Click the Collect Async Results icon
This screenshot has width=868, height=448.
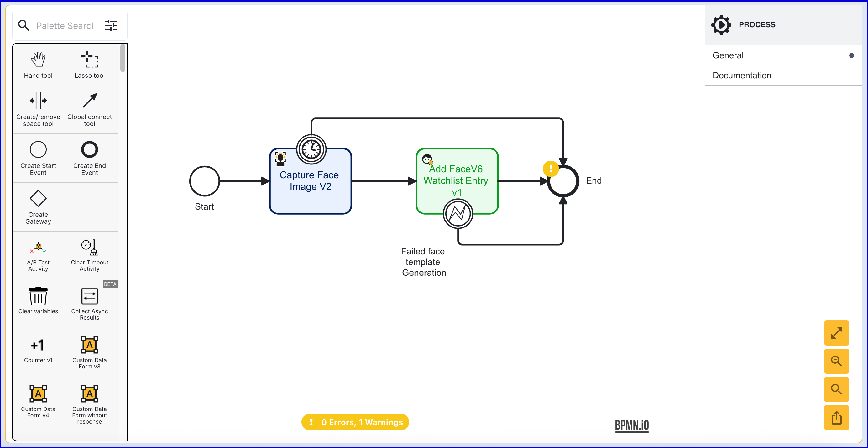pyautogui.click(x=89, y=296)
